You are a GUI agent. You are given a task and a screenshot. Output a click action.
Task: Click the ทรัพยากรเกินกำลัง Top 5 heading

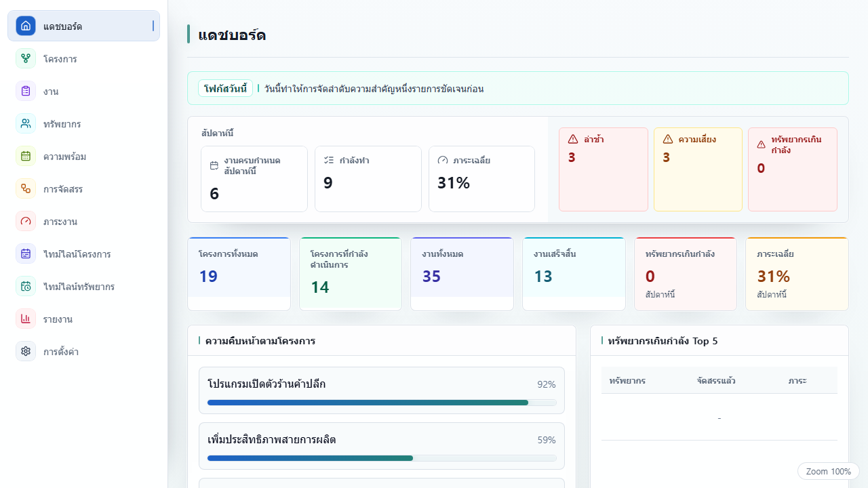point(663,341)
